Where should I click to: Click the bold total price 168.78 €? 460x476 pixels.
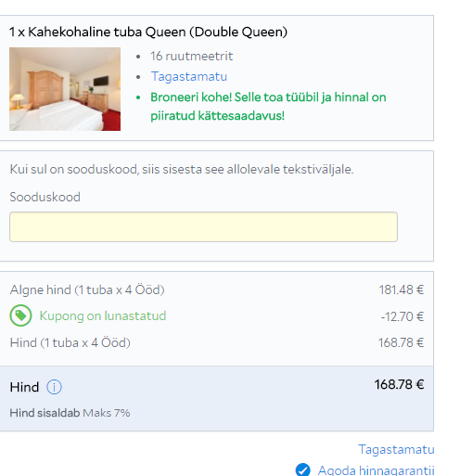coord(399,385)
